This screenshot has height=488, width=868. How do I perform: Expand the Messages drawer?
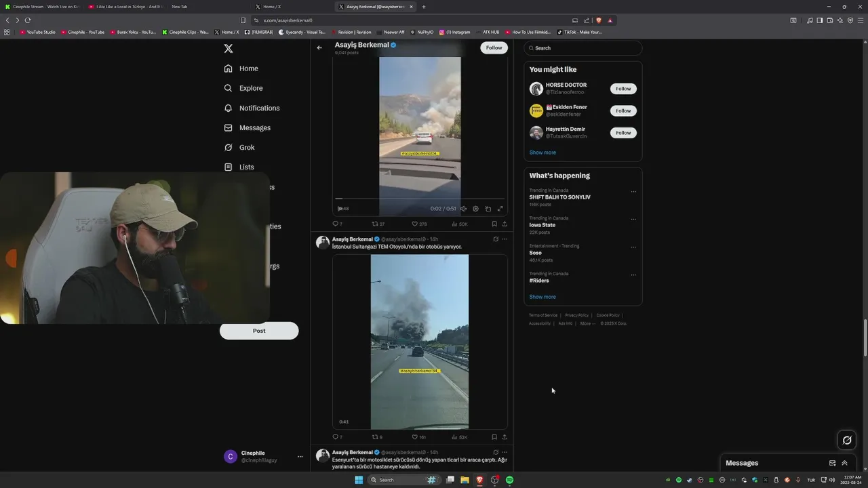[844, 463]
